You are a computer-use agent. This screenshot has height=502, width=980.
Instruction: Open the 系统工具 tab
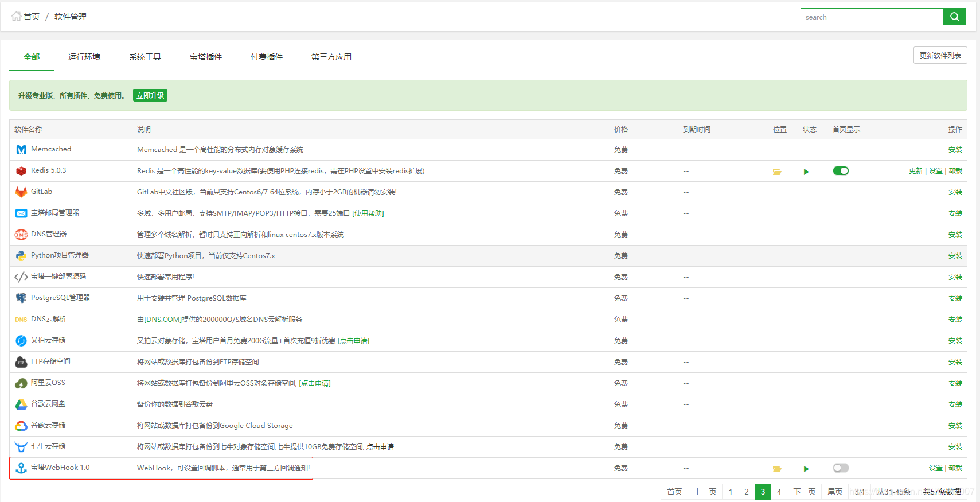(x=145, y=57)
